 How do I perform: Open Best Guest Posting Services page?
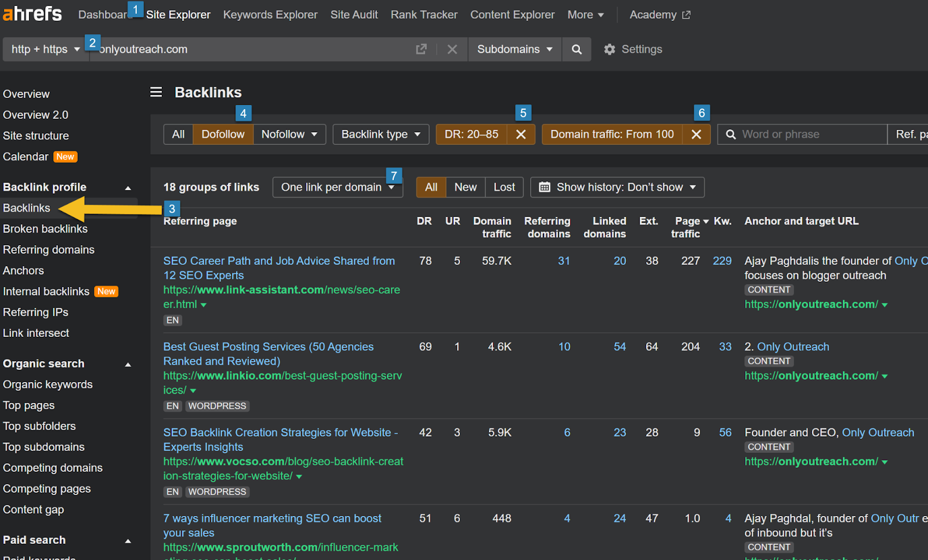[x=269, y=354]
